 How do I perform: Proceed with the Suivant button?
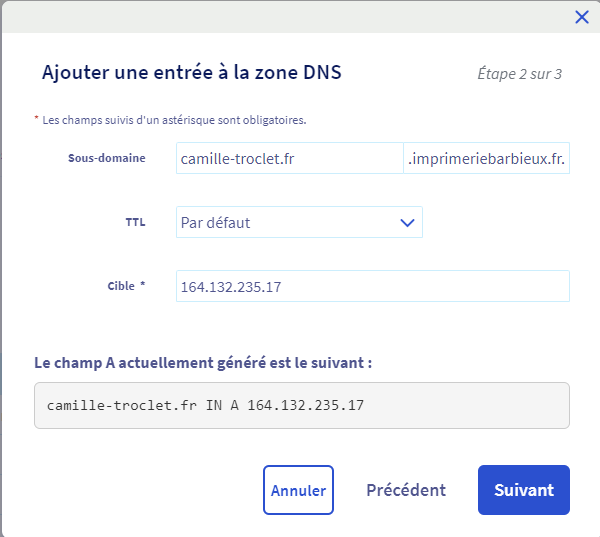523,490
